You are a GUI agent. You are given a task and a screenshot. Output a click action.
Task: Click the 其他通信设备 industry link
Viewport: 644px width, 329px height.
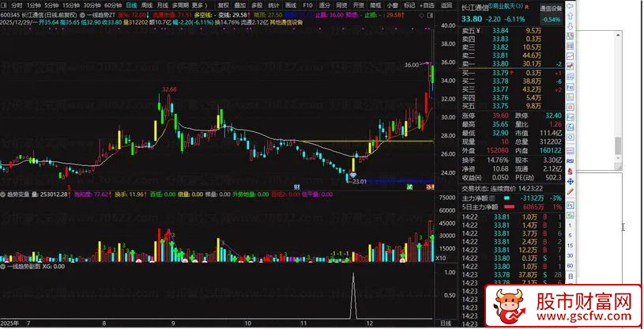click(287, 22)
